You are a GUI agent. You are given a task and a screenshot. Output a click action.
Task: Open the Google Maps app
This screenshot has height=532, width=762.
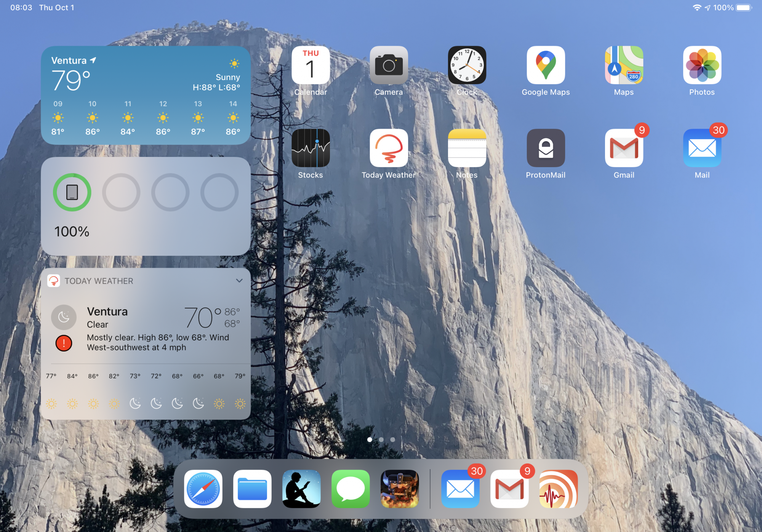click(546, 65)
